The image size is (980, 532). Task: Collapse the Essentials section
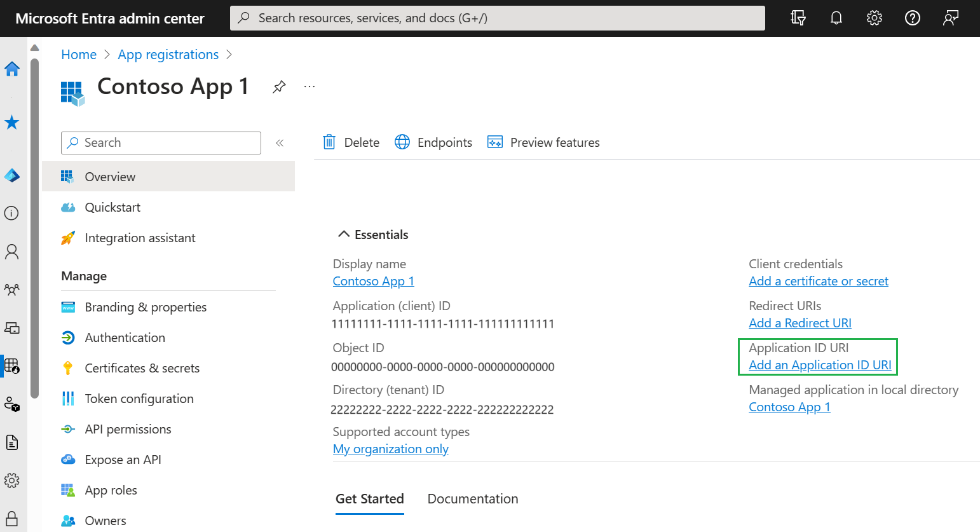coord(344,235)
